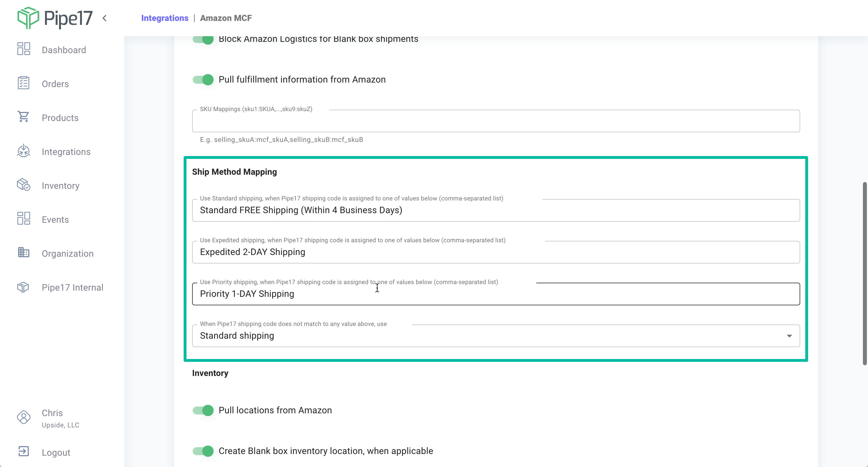Open the Standard shipping fallback dropdown
Viewport: 868px width, 467px height.
point(496,336)
